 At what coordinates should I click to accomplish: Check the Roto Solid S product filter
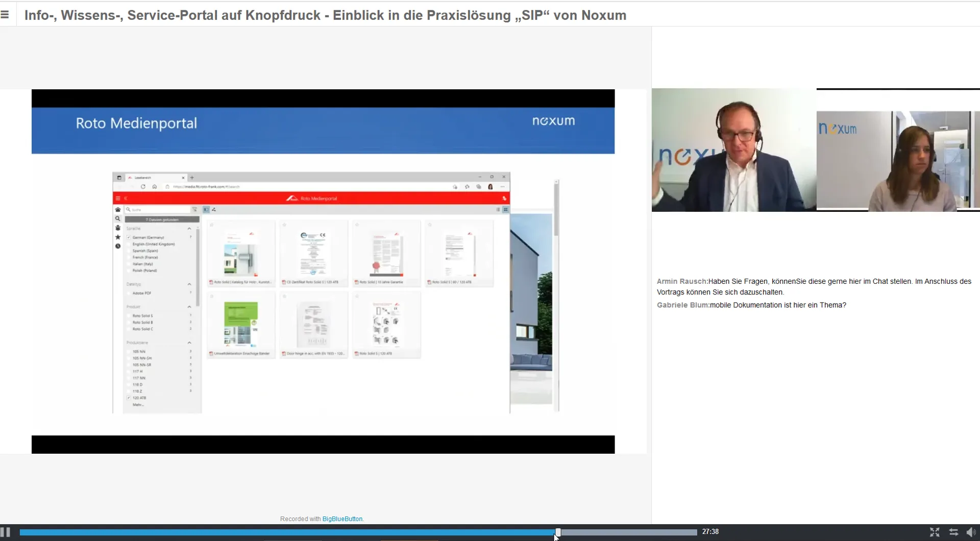point(129,316)
